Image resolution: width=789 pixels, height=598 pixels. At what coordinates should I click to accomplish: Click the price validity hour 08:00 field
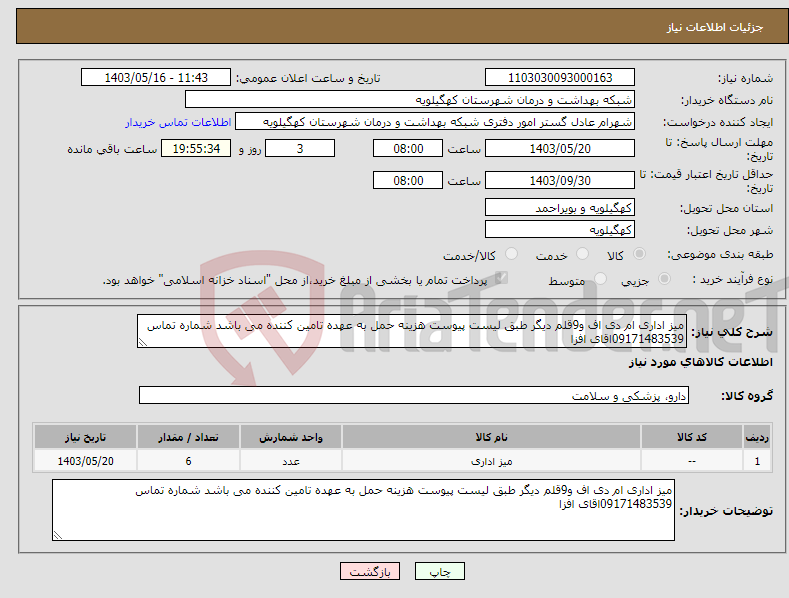click(408, 180)
